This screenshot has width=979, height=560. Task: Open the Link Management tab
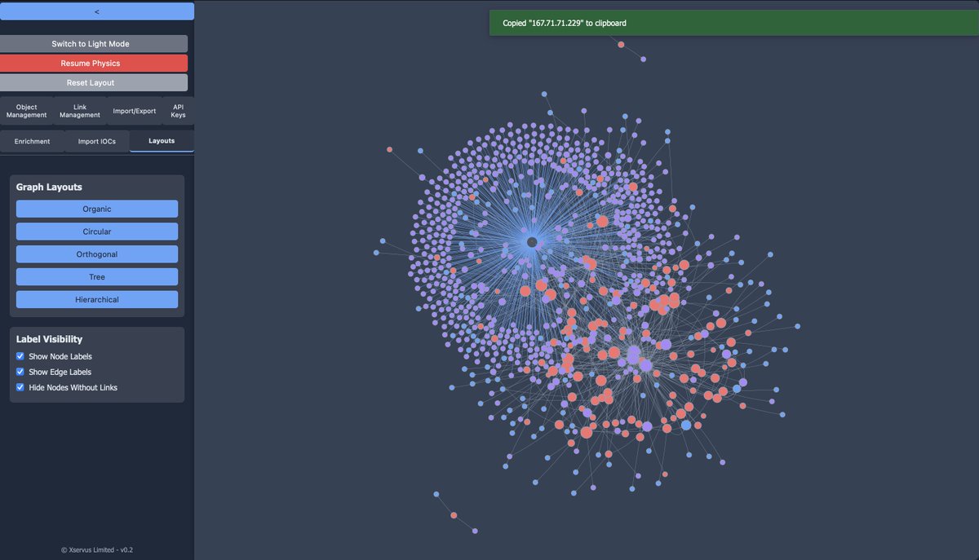(x=80, y=111)
